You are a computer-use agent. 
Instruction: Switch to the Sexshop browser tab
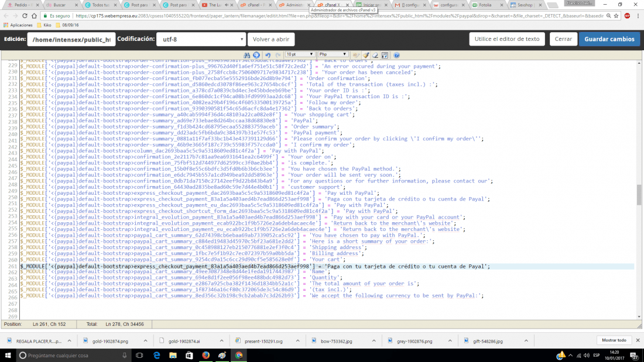(526, 5)
